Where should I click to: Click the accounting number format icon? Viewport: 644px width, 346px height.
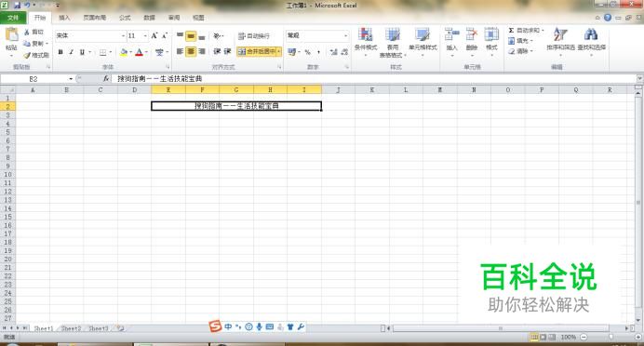pyautogui.click(x=291, y=52)
